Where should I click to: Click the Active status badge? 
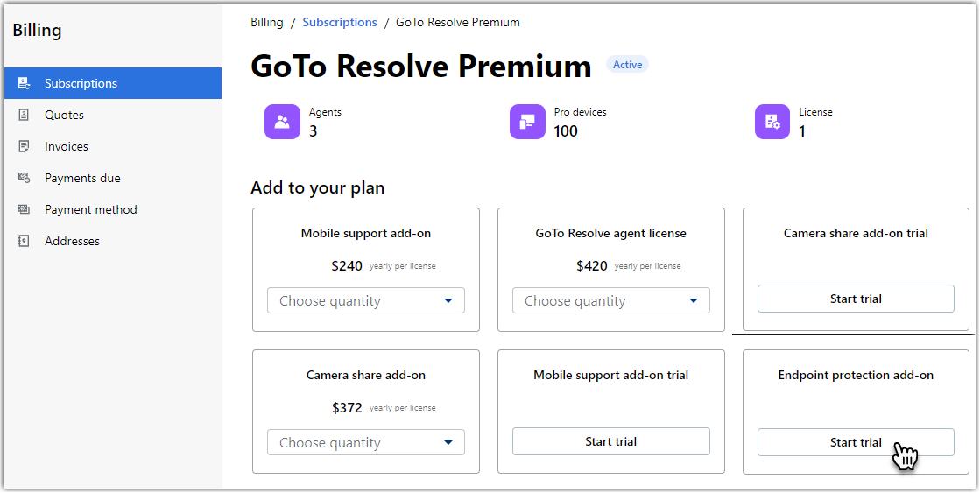coord(627,64)
